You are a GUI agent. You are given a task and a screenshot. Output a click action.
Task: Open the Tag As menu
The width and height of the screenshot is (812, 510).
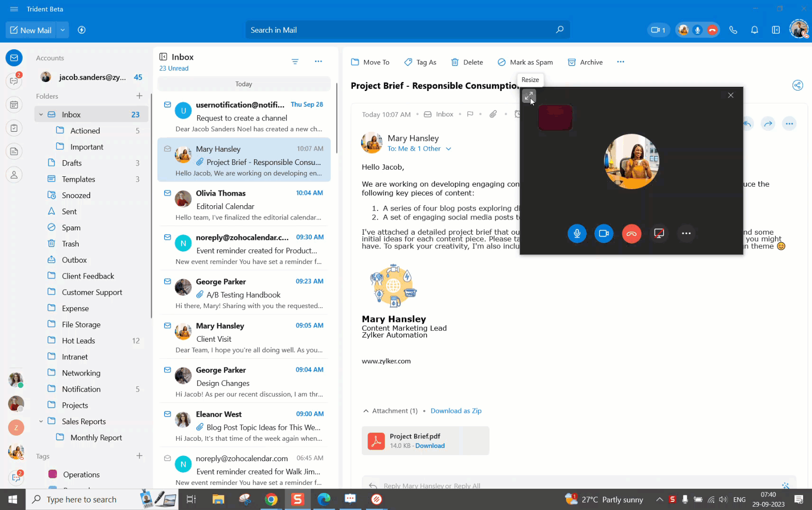pyautogui.click(x=420, y=62)
